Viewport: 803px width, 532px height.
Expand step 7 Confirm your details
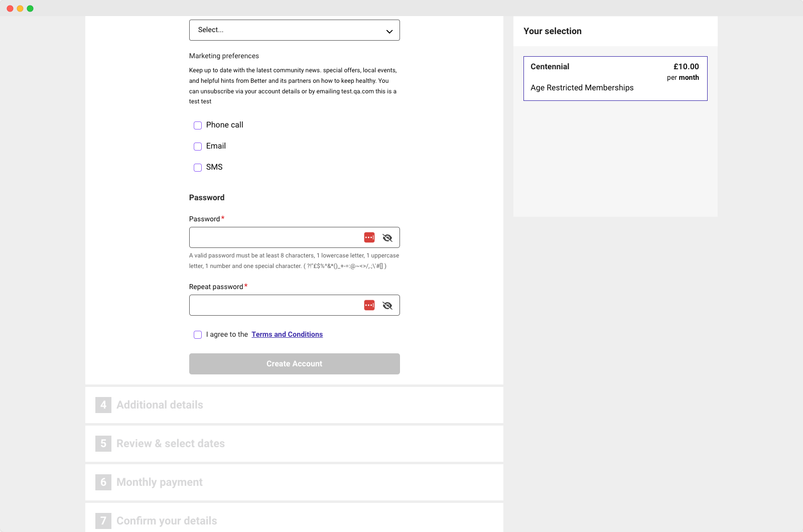point(294,518)
